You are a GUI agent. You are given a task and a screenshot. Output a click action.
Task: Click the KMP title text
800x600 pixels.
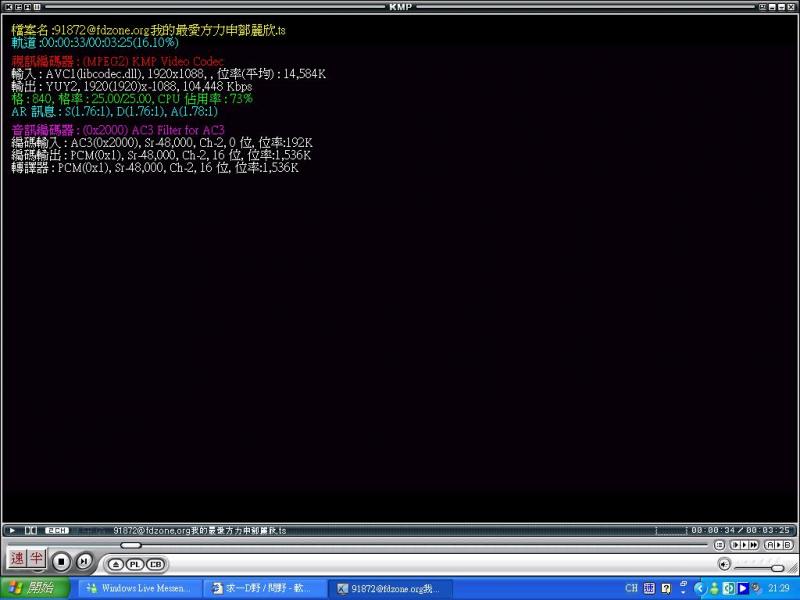[401, 7]
